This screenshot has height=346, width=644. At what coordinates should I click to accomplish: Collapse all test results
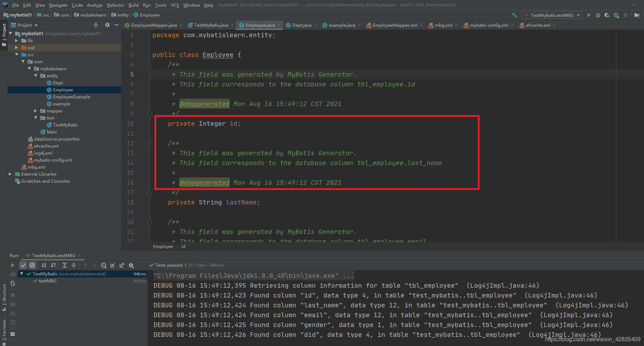coord(74,265)
